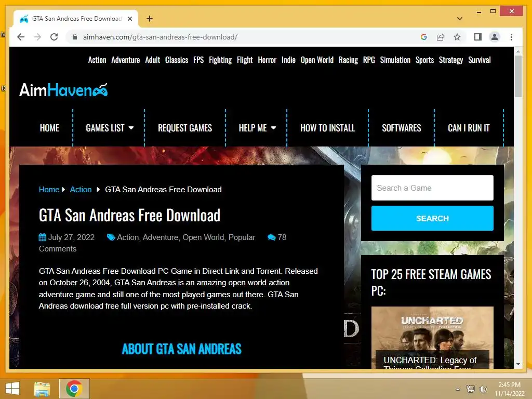Click the AimHaven logo

(x=63, y=90)
